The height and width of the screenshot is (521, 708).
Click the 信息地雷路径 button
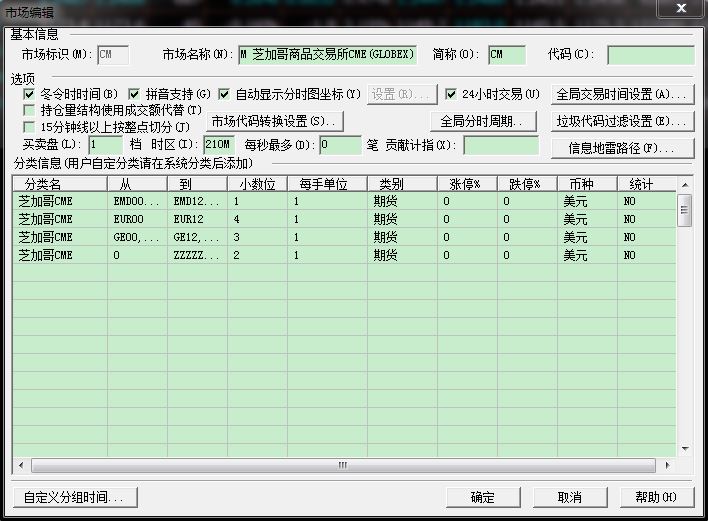pyautogui.click(x=623, y=148)
